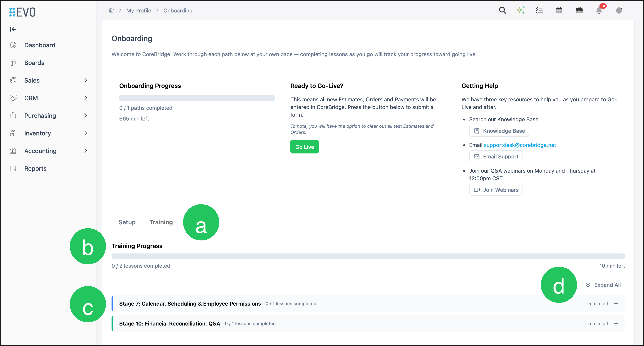Select Stage 10: Financial Reconciliation row title

[170, 324]
